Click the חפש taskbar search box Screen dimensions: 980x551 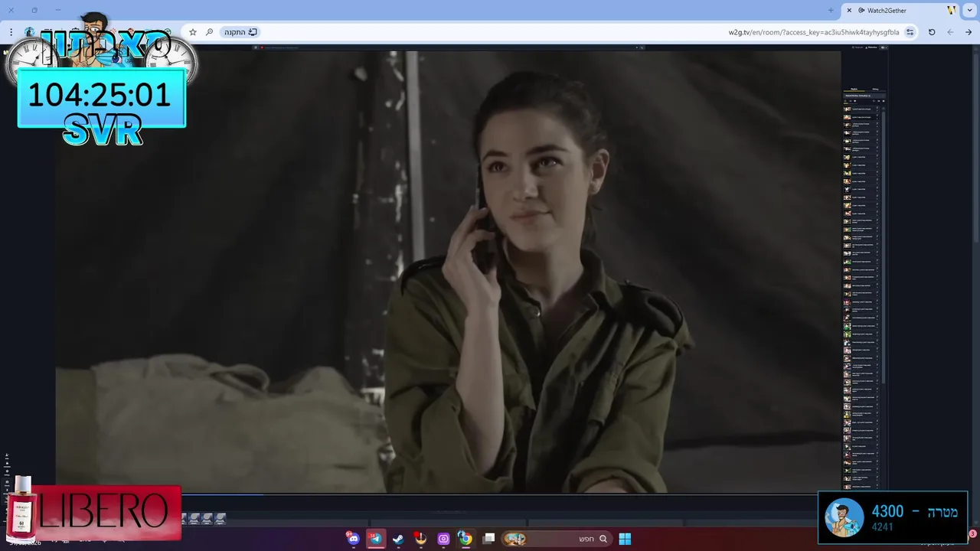point(556,539)
